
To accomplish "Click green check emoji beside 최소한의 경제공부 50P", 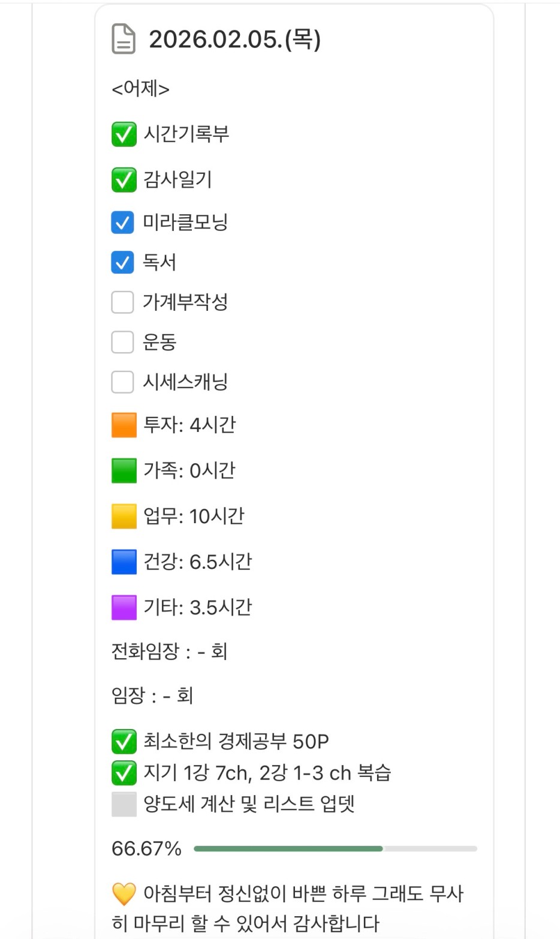I will [124, 742].
